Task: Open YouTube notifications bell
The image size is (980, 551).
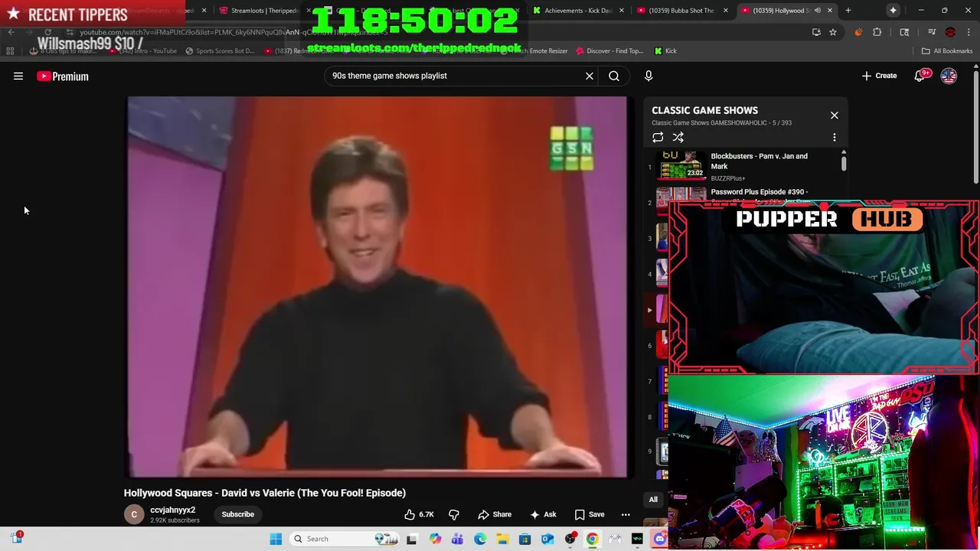Action: [921, 76]
